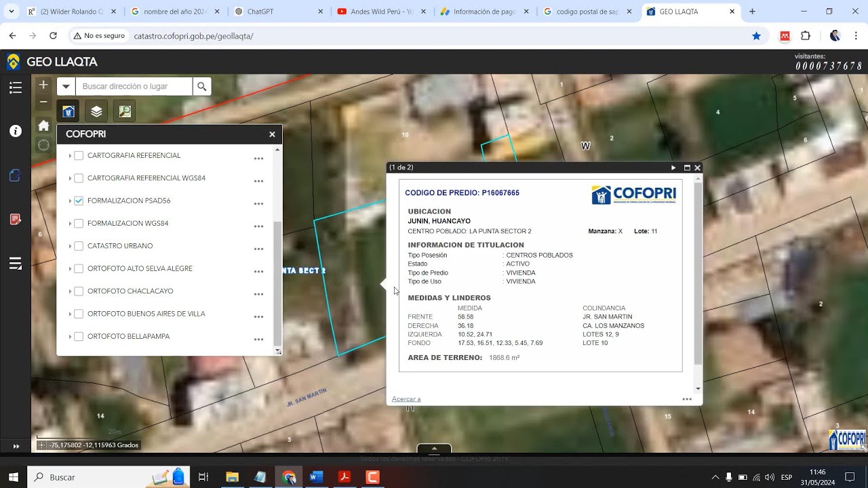Enable ORTOFOTO ALTO SELVA ALEGRE checkbox
The width and height of the screenshot is (868, 488).
[x=79, y=268]
